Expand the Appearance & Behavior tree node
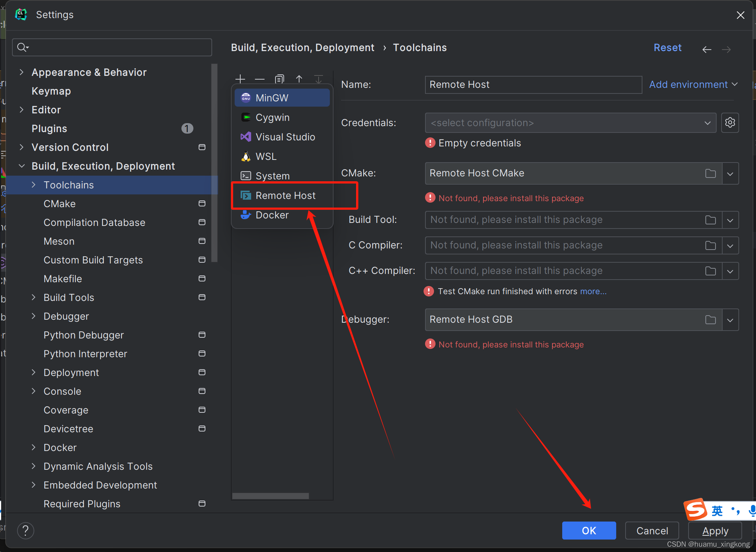 pos(22,72)
